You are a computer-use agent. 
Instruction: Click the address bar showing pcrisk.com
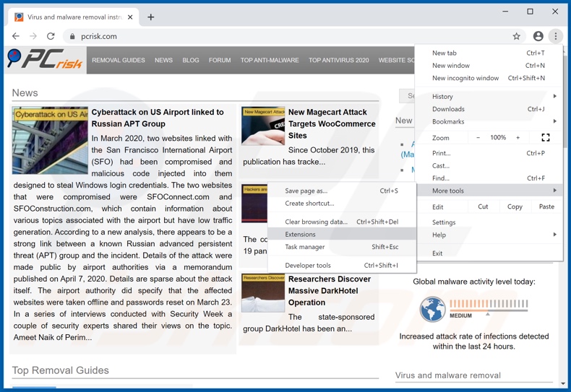[289, 36]
